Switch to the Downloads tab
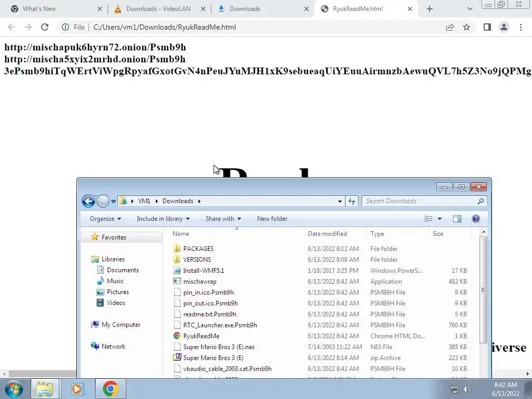This screenshot has width=532, height=399. point(262,9)
